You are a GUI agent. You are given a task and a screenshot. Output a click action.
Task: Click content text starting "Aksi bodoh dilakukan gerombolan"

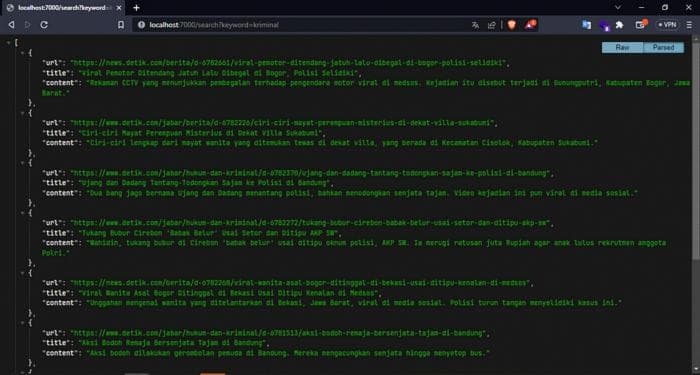288,353
